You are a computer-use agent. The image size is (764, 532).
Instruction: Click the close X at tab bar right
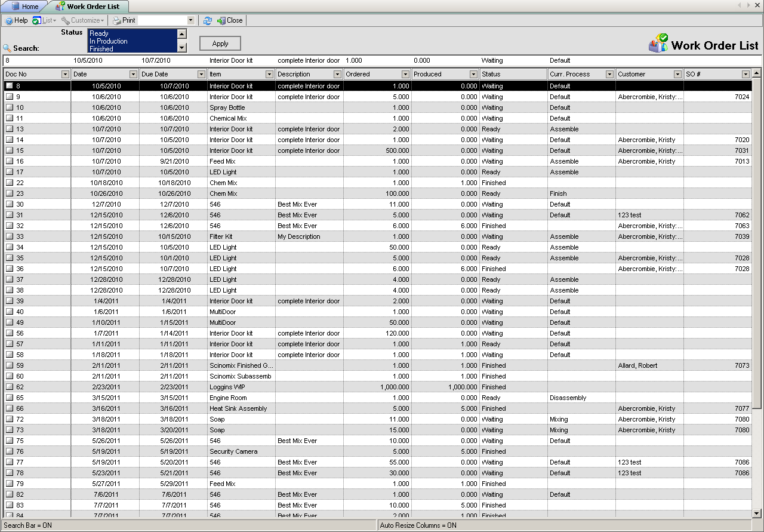758,5
